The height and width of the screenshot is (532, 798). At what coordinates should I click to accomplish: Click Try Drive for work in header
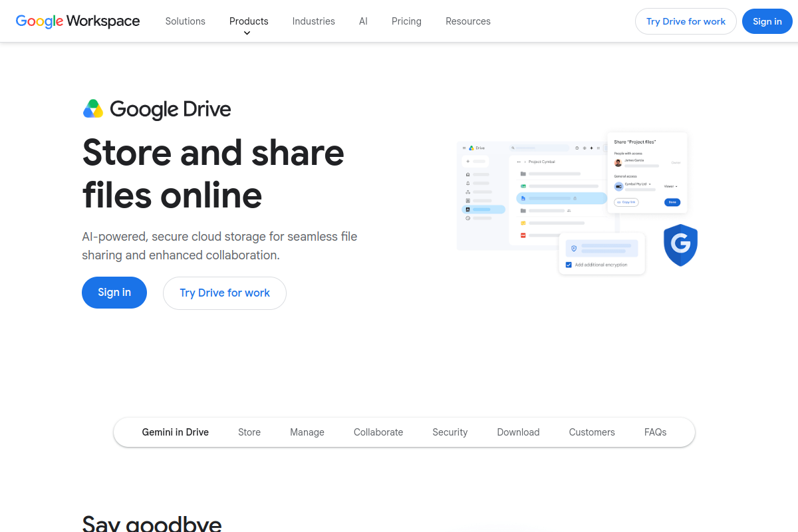tap(686, 21)
